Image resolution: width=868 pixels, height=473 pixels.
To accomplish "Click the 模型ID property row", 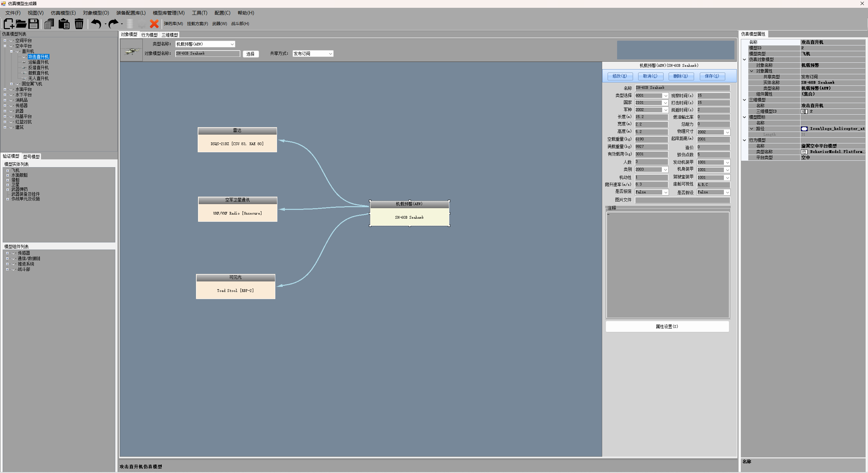I will click(x=807, y=48).
